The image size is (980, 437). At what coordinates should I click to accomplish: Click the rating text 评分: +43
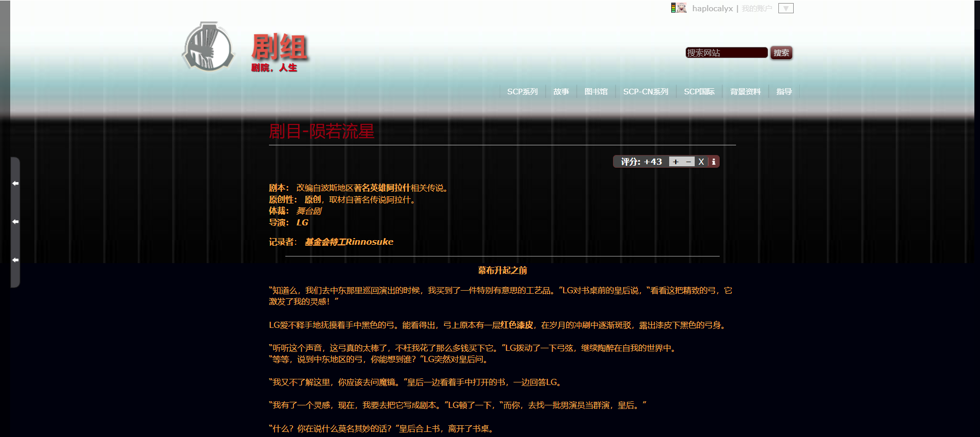(x=641, y=162)
